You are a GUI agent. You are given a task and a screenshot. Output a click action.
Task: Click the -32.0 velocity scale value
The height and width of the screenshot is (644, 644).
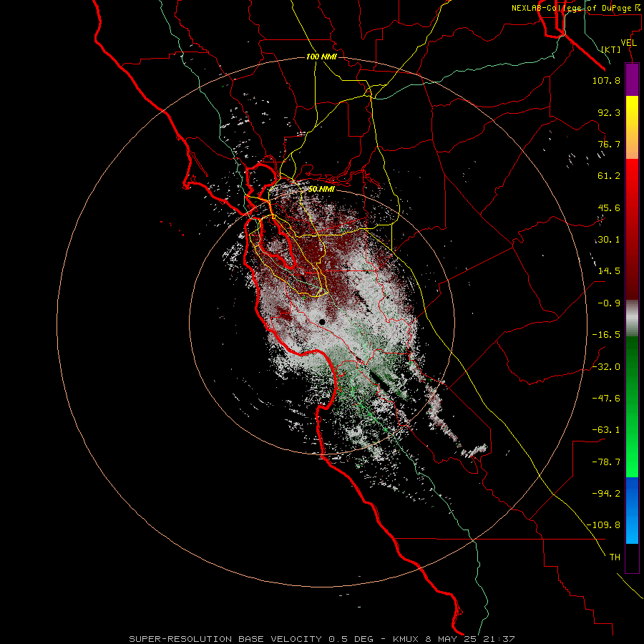tap(606, 367)
